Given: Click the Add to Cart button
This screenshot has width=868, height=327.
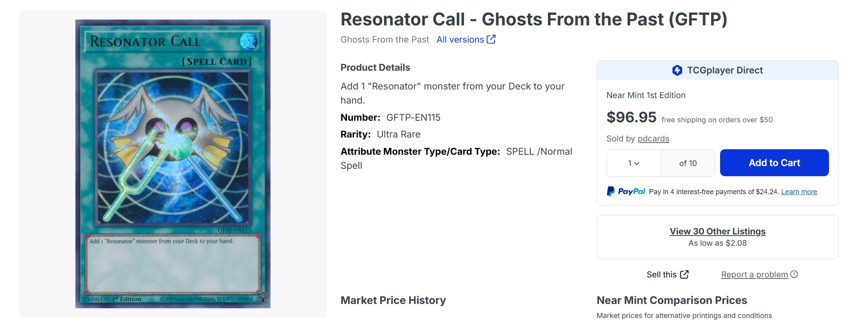Looking at the screenshot, I should (774, 163).
